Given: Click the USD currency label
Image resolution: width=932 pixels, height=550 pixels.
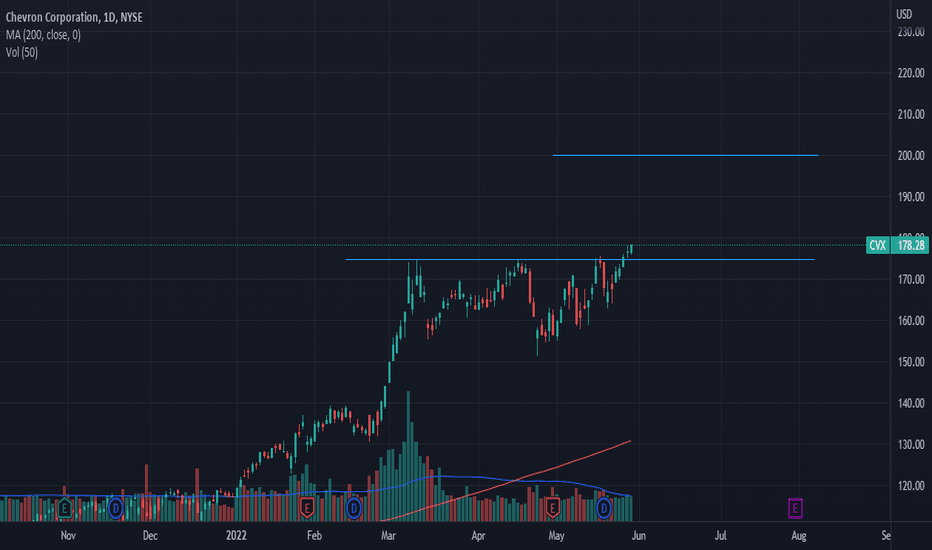Looking at the screenshot, I should pos(904,14).
